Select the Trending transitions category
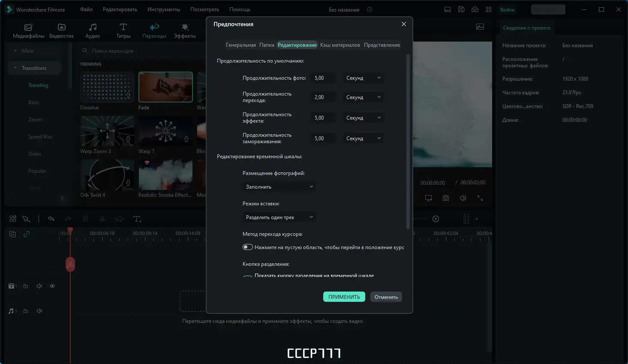Viewport: 628px width, 364px height. tap(38, 85)
